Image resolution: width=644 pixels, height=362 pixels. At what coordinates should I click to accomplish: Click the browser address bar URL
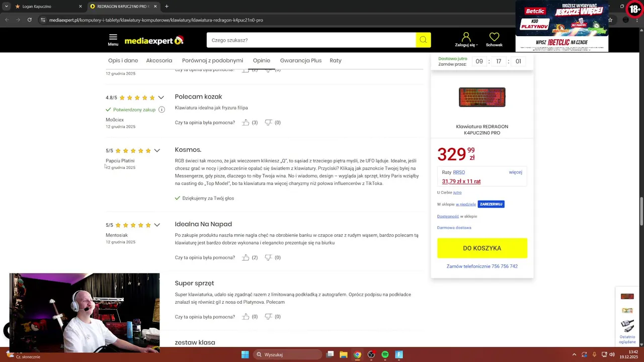(x=156, y=20)
